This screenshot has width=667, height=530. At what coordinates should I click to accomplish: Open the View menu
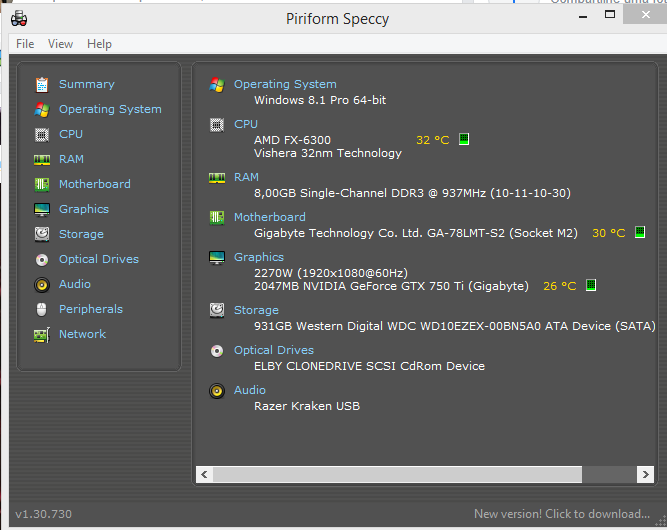60,44
